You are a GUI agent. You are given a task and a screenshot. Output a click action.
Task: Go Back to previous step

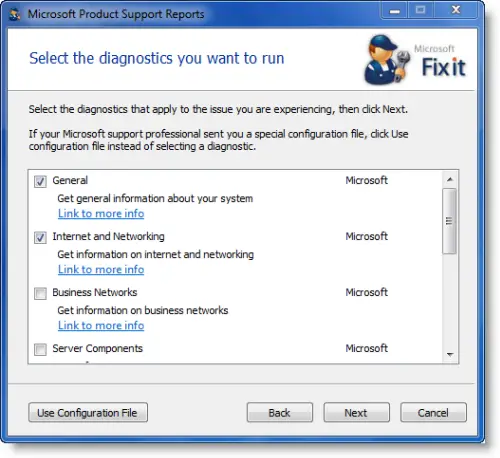[280, 413]
